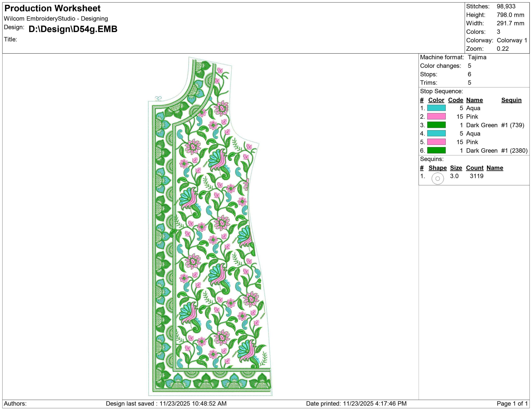532x409 pixels.
Task: Click the Pink color swatch in row 5
Action: tap(436, 142)
